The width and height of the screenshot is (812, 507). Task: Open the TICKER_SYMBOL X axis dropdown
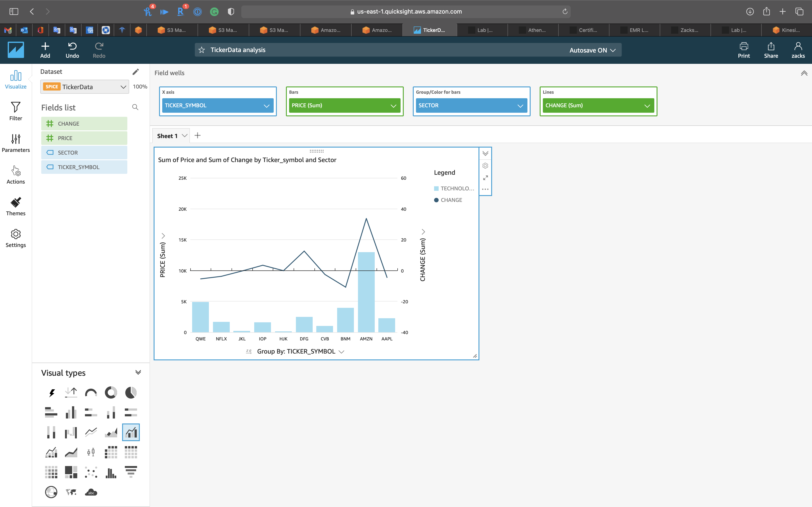tap(266, 106)
